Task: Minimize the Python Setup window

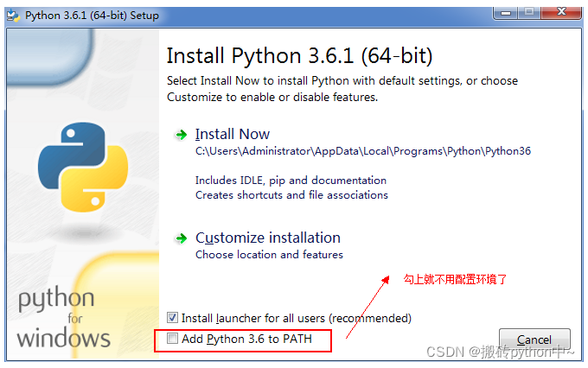Action: coord(506,13)
